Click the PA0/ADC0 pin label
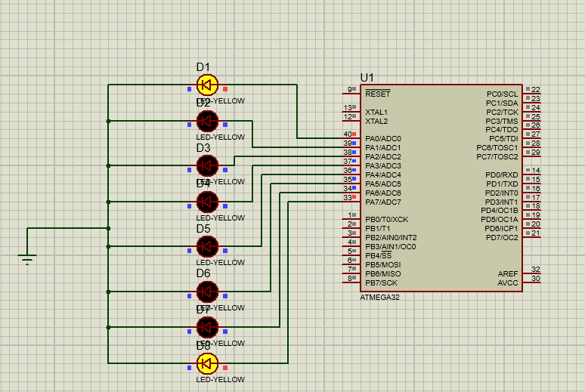The height and width of the screenshot is (392, 585). 383,139
